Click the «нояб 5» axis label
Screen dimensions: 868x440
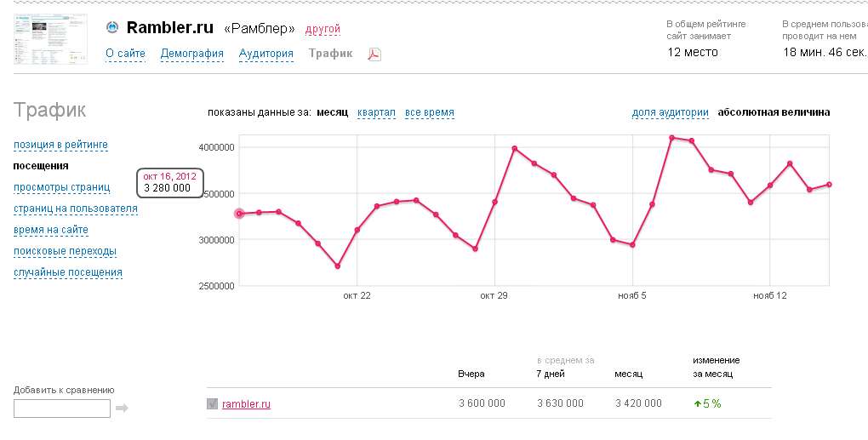pyautogui.click(x=632, y=295)
